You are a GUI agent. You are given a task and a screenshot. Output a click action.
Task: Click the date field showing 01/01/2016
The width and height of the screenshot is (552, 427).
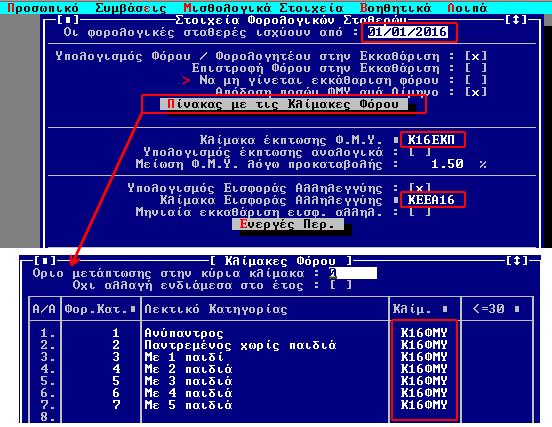click(407, 32)
